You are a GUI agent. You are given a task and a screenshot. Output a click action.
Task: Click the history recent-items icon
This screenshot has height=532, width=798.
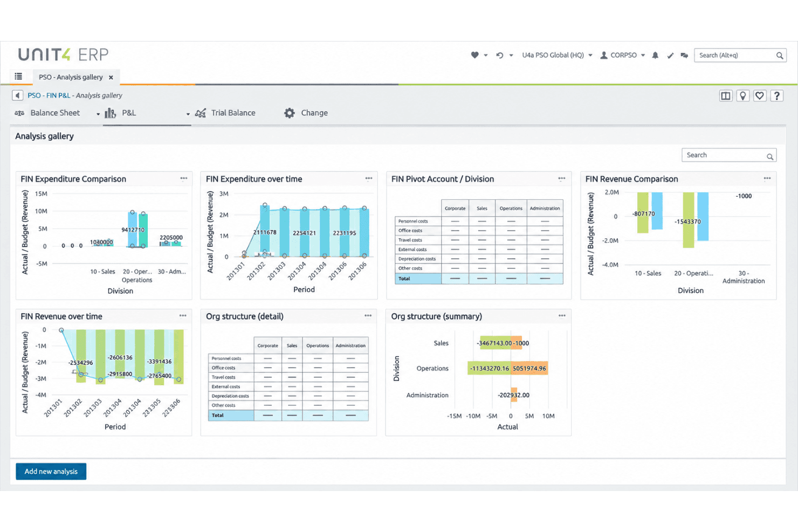click(x=500, y=55)
